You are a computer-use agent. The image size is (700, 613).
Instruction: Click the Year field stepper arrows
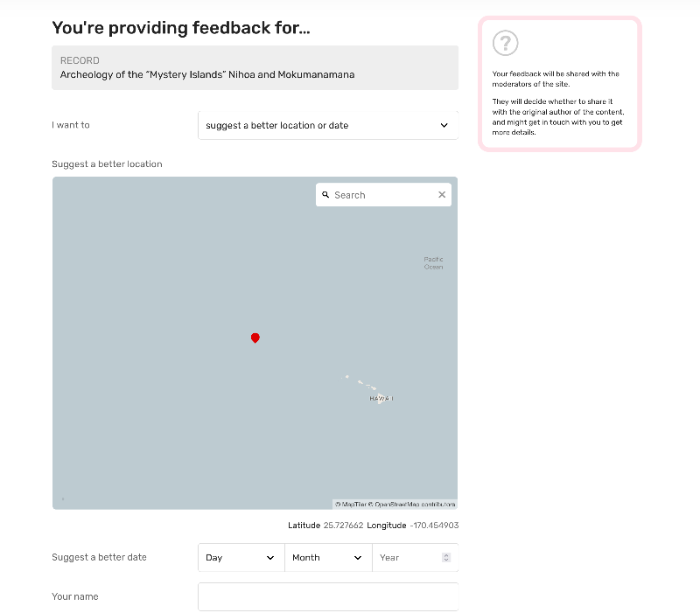click(446, 557)
